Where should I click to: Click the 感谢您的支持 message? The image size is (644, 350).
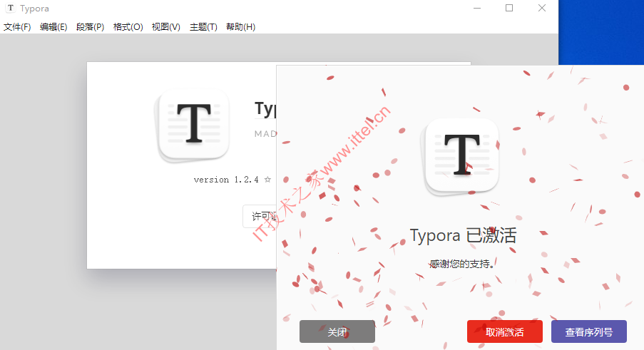tap(461, 264)
